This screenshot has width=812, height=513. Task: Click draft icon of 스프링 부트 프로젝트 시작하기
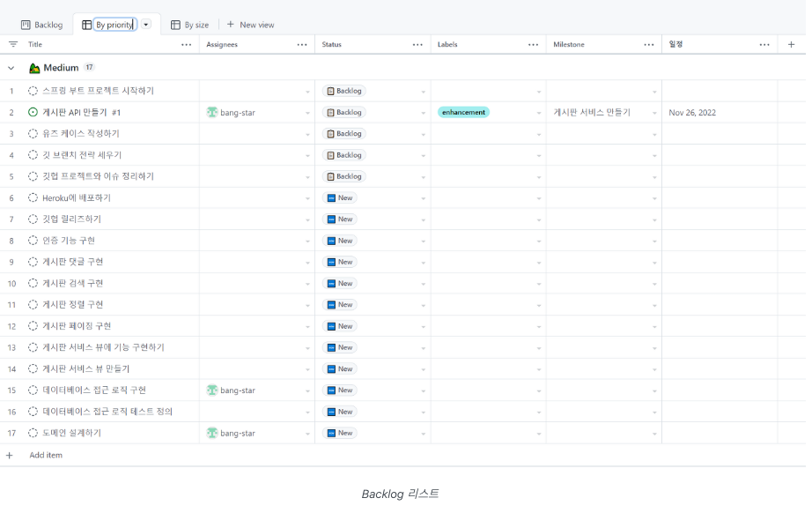click(33, 91)
